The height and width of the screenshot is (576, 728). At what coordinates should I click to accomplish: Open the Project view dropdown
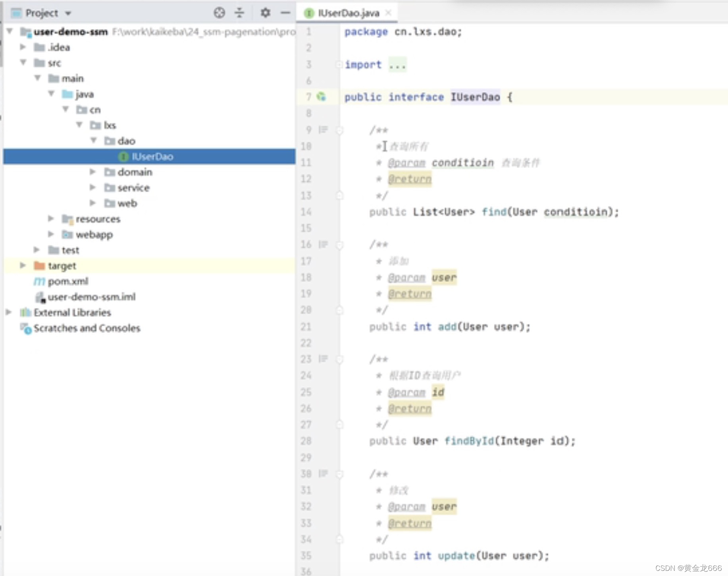click(x=68, y=14)
